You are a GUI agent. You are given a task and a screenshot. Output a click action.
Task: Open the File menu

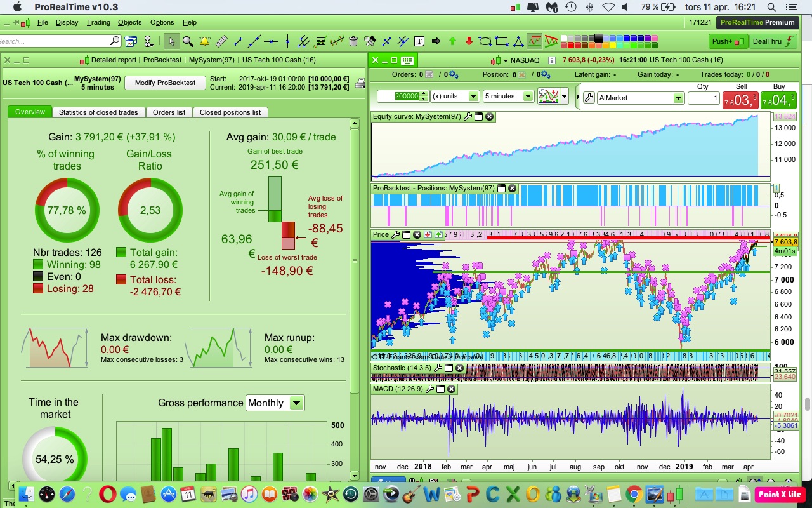[x=43, y=22]
